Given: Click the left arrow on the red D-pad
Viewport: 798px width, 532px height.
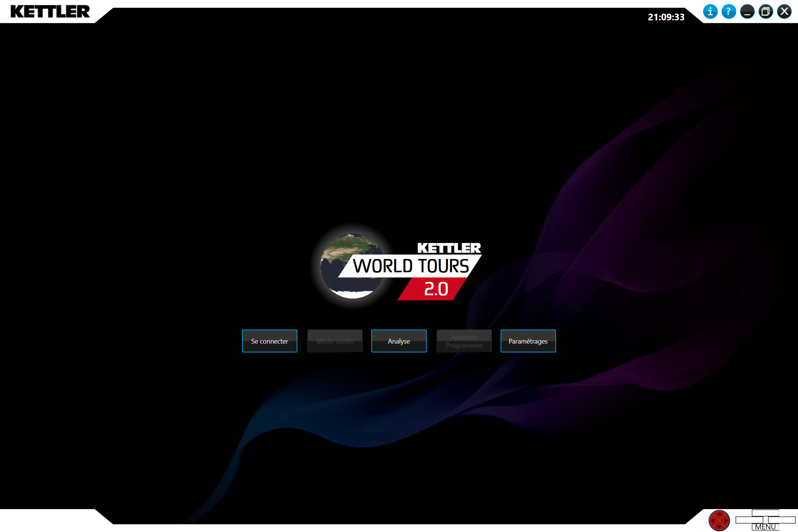Looking at the screenshot, I should (x=713, y=521).
